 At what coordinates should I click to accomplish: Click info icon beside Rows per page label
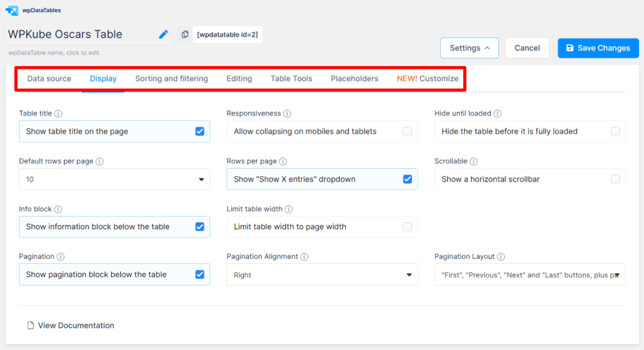(283, 161)
